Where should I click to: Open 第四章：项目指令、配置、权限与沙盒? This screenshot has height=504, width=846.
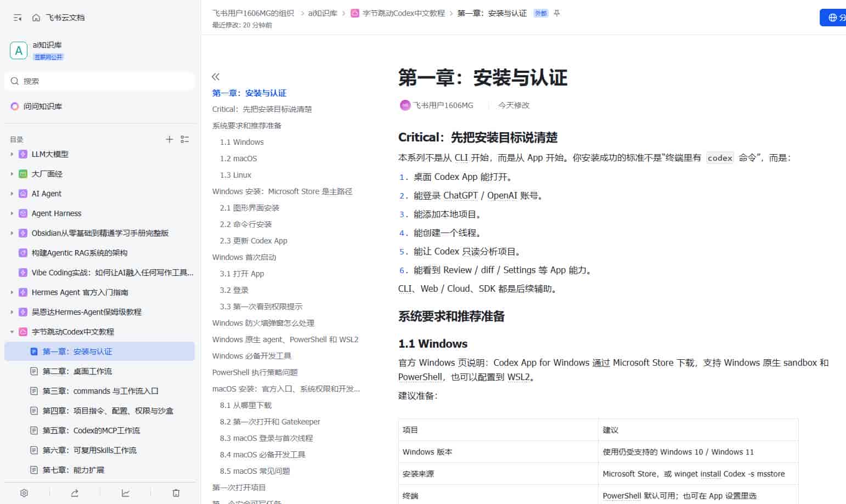pos(108,411)
